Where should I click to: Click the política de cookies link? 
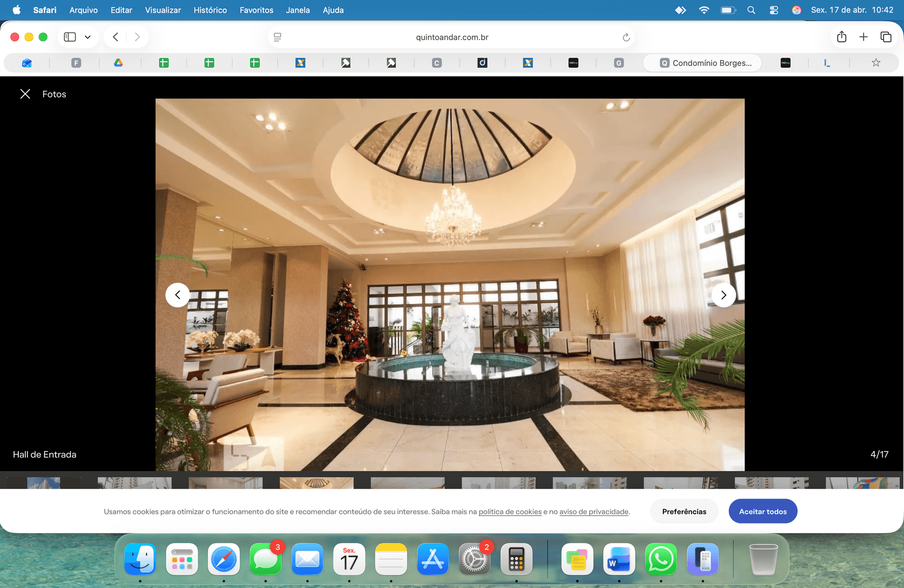tap(510, 512)
